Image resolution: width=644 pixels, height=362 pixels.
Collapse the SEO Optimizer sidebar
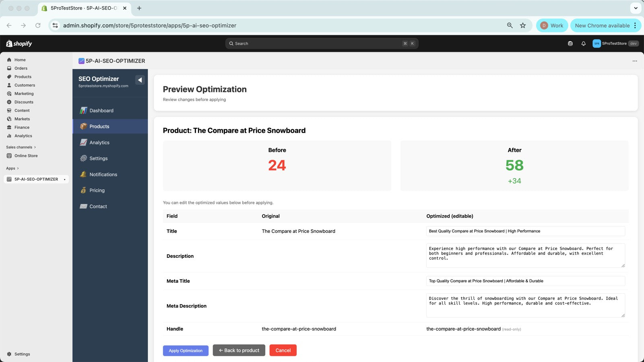140,80
